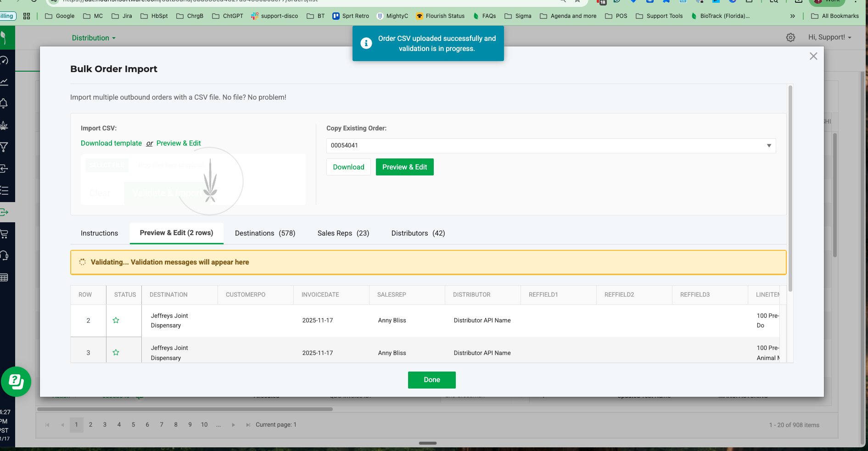This screenshot has height=451, width=868.
Task: Open the outbound arrow sidebar icon
Action: click(4, 212)
